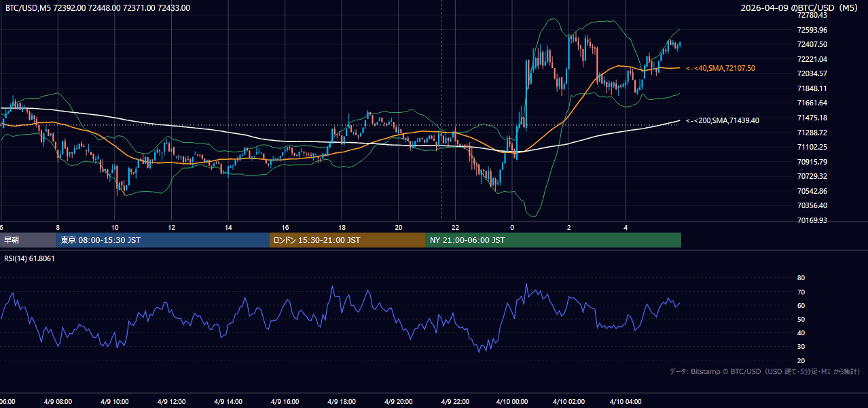The width and height of the screenshot is (868, 408).
Task: Click price axis label 72221.04
Action: (812, 59)
